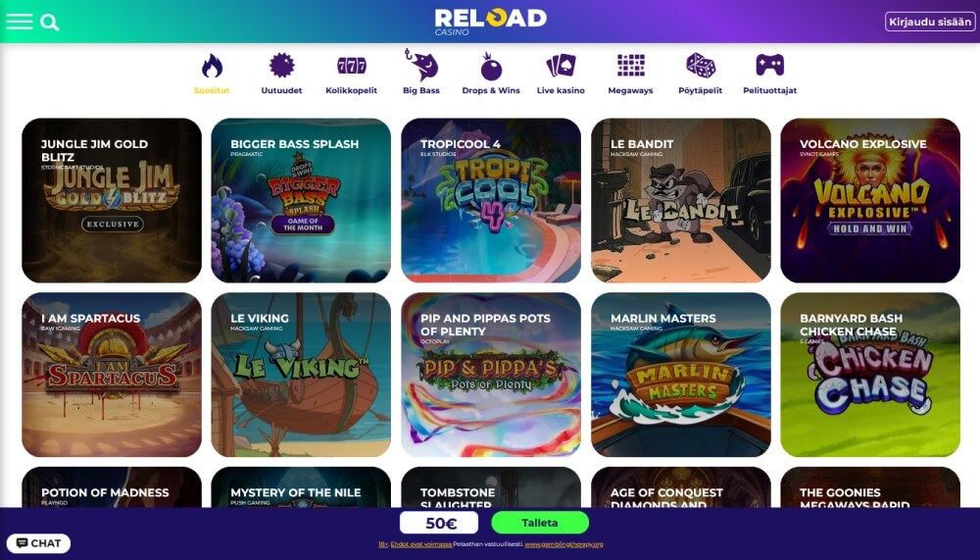
Task: Open Pelituottajat gamepad icon
Action: pyautogui.click(x=769, y=65)
